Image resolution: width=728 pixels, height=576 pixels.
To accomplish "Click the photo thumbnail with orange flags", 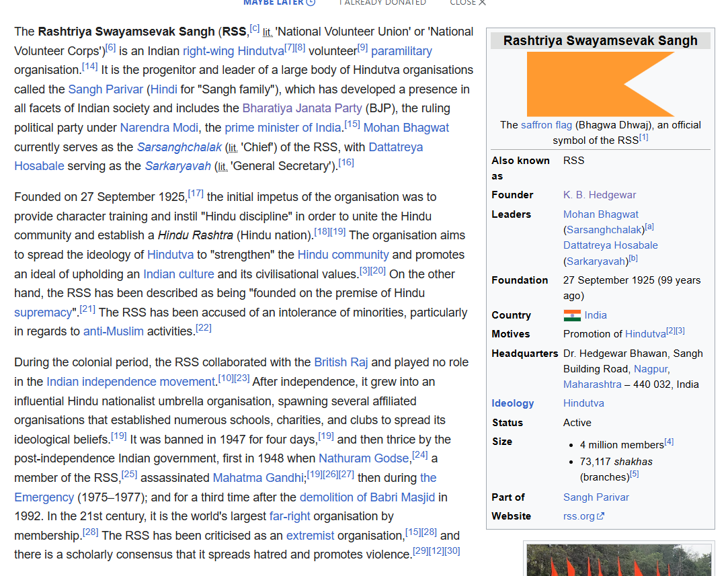I will point(618,560).
